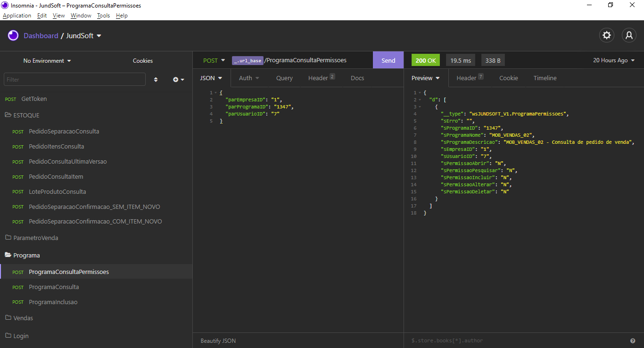Select the LoteProdutoConsulta request
The width and height of the screenshot is (644, 348).
click(x=96, y=191)
